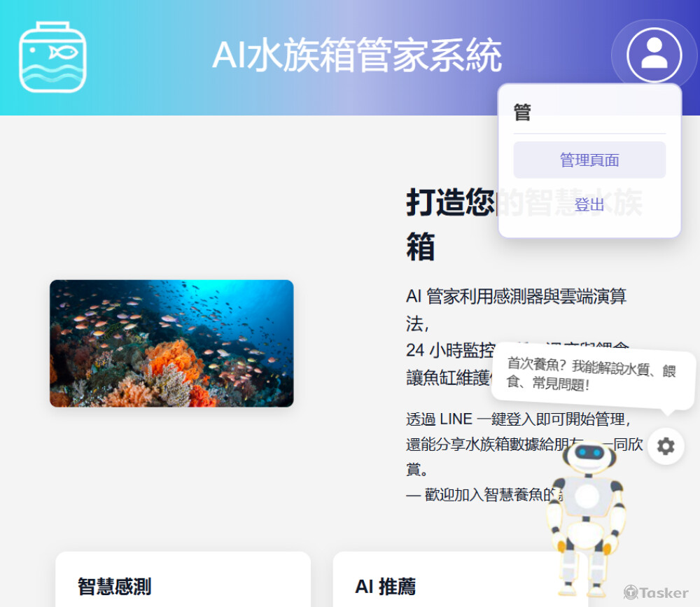
Task: Click the coral reef hero image
Action: [x=171, y=343]
